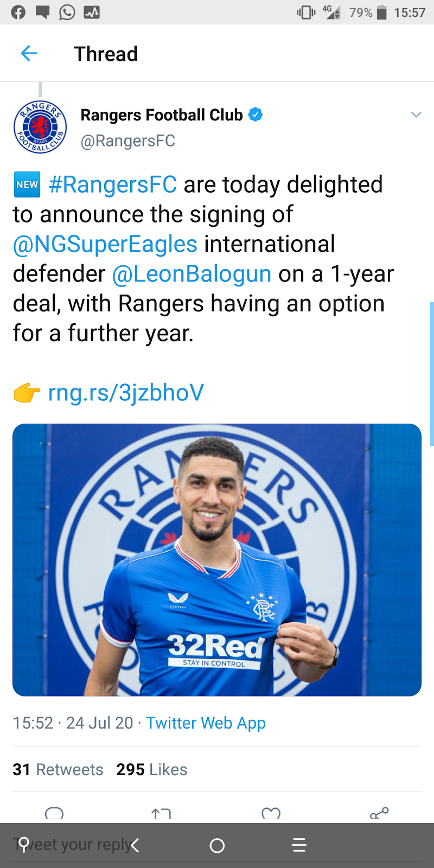Tap the reply speech bubble icon

[x=54, y=813]
